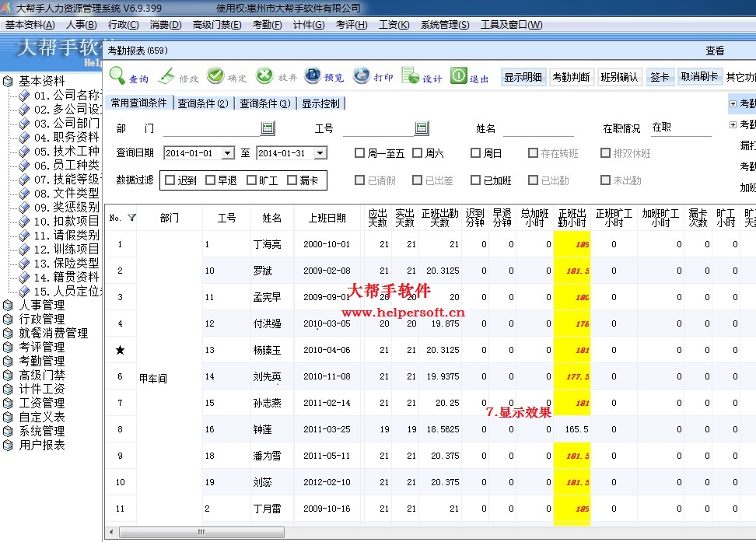The height and width of the screenshot is (542, 756).
Task: Click the 系统管理 module icon
Action: click(8, 431)
